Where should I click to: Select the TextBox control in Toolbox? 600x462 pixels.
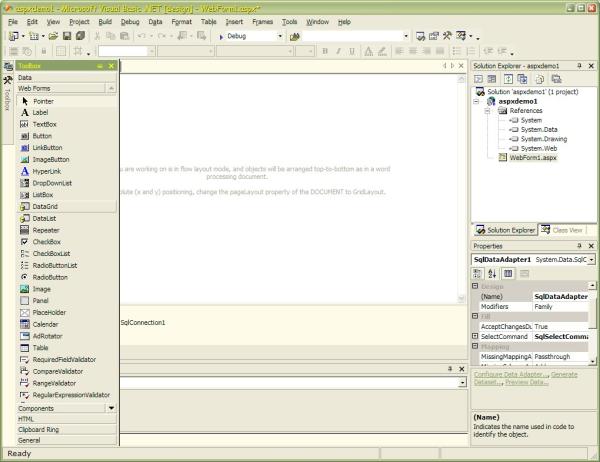pyautogui.click(x=67, y=124)
